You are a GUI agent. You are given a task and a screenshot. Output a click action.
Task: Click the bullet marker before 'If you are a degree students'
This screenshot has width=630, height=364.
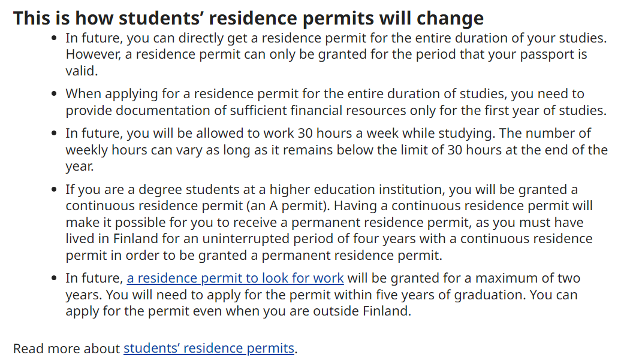(x=54, y=189)
